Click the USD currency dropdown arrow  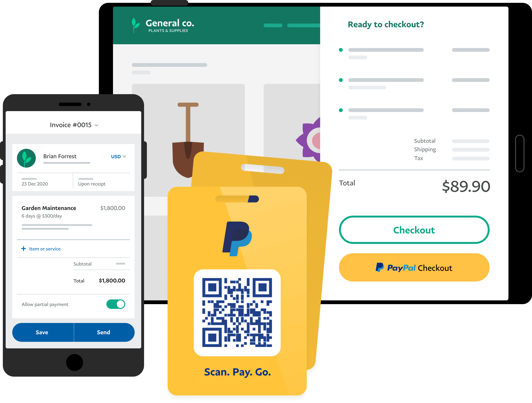(x=125, y=157)
